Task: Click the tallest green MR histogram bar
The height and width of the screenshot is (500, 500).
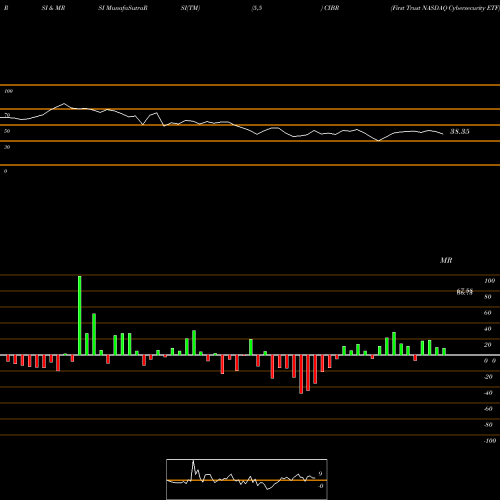Action: pyautogui.click(x=80, y=315)
